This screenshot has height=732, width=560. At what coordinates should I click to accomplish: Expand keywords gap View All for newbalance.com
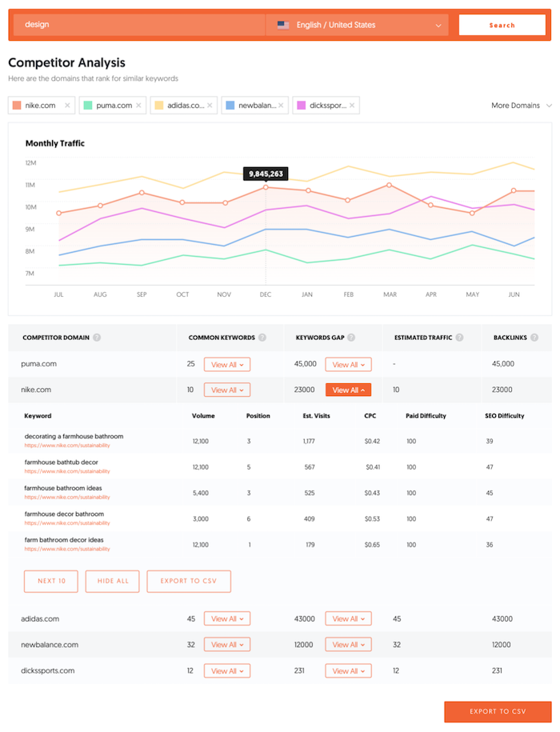[x=349, y=645]
